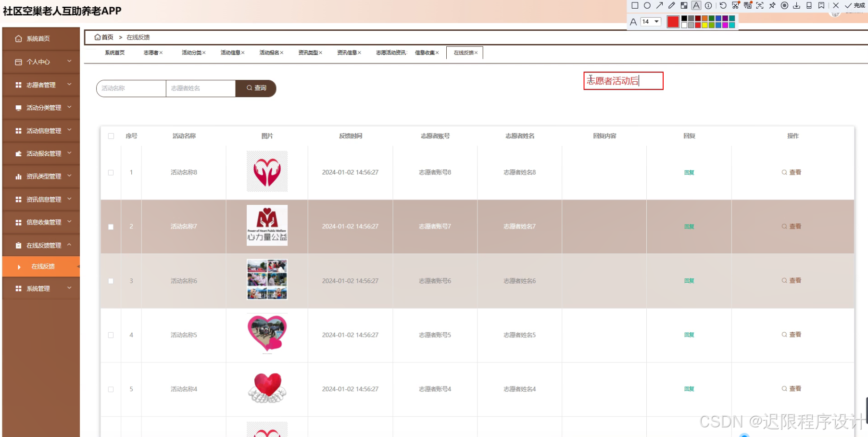Pick the magenta color swatch
The width and height of the screenshot is (868, 437).
point(725,25)
